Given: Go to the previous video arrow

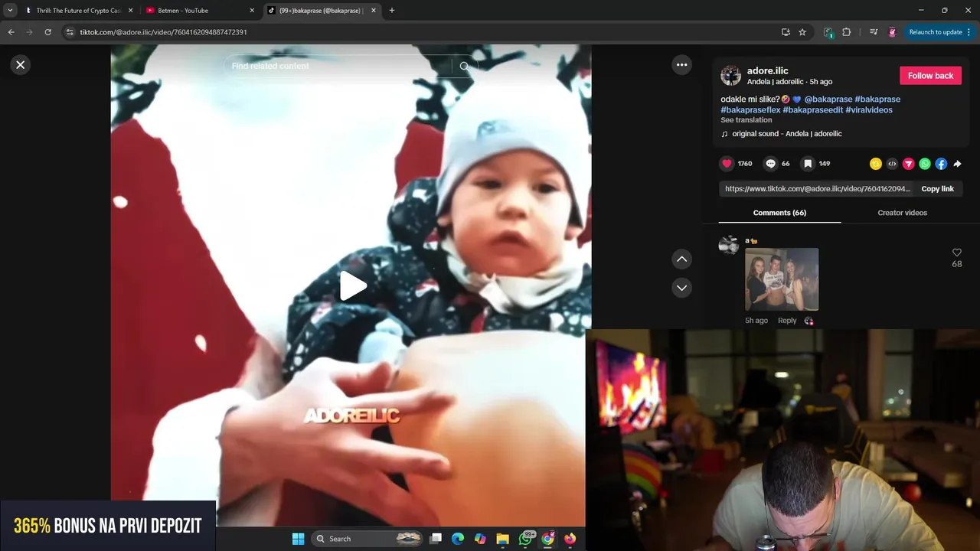Looking at the screenshot, I should point(681,259).
